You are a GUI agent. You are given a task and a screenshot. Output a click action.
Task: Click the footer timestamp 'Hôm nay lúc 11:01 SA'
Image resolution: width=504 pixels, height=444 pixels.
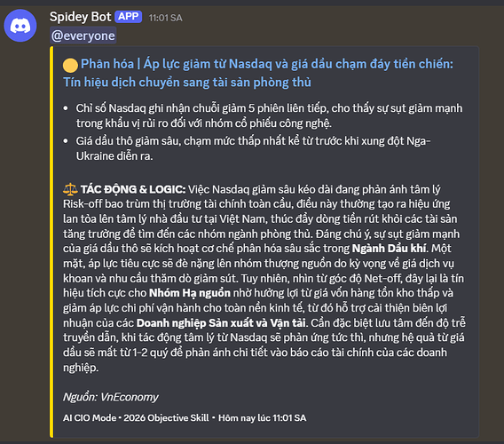[x=263, y=418]
